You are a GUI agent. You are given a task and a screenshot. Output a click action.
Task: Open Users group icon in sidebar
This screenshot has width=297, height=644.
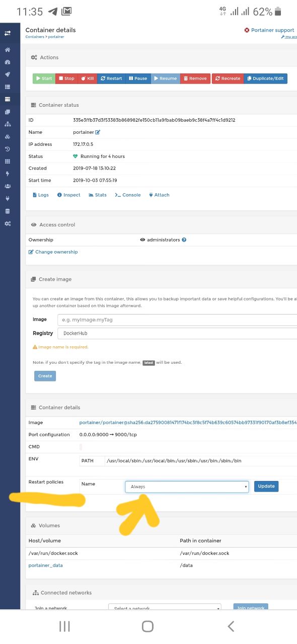pos(8,186)
